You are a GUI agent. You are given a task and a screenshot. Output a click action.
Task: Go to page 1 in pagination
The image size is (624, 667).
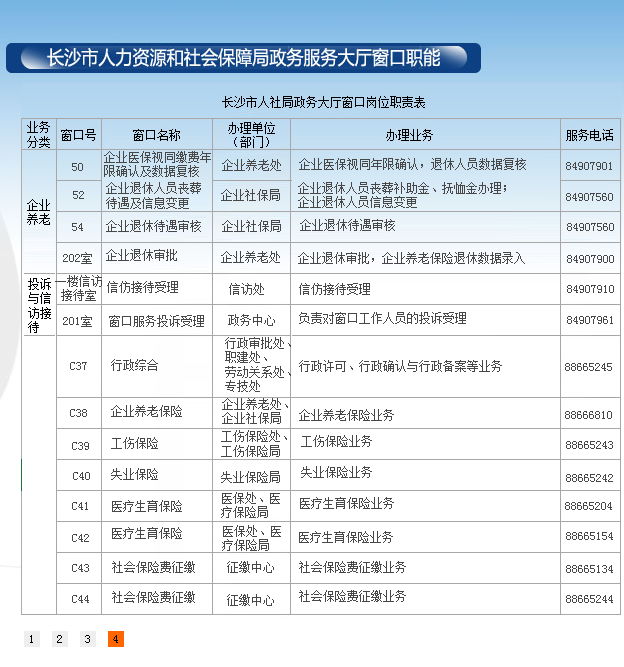[31, 639]
